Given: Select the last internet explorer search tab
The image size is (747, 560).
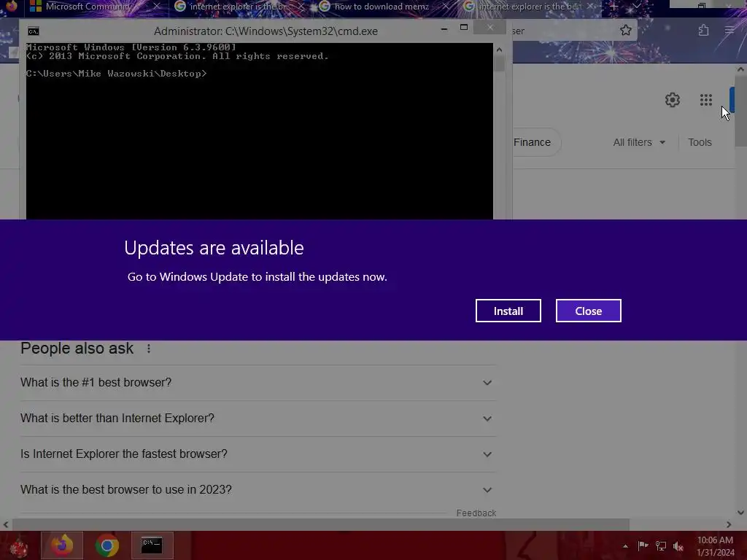Looking at the screenshot, I should point(529,7).
